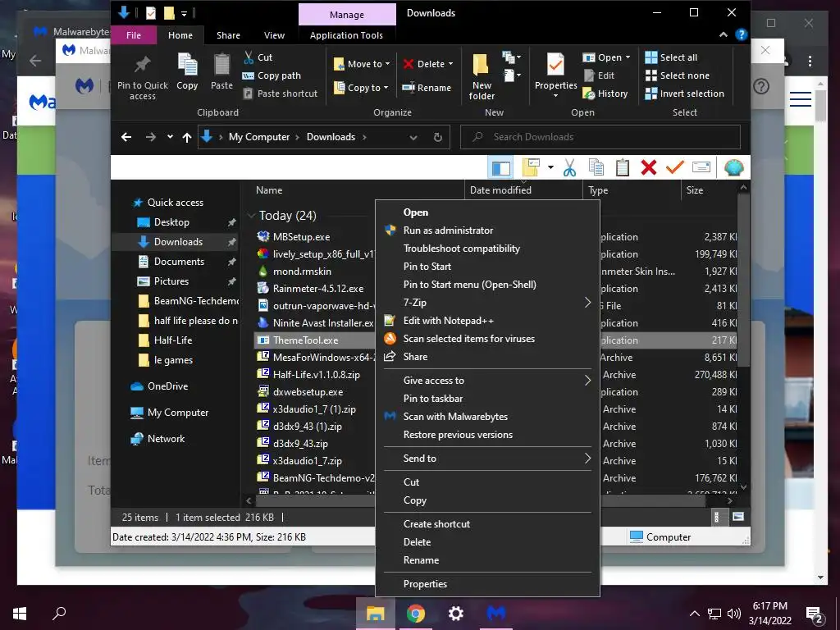The image size is (840, 630).
Task: Switch to the Share ribbon tab
Action: [x=228, y=35]
